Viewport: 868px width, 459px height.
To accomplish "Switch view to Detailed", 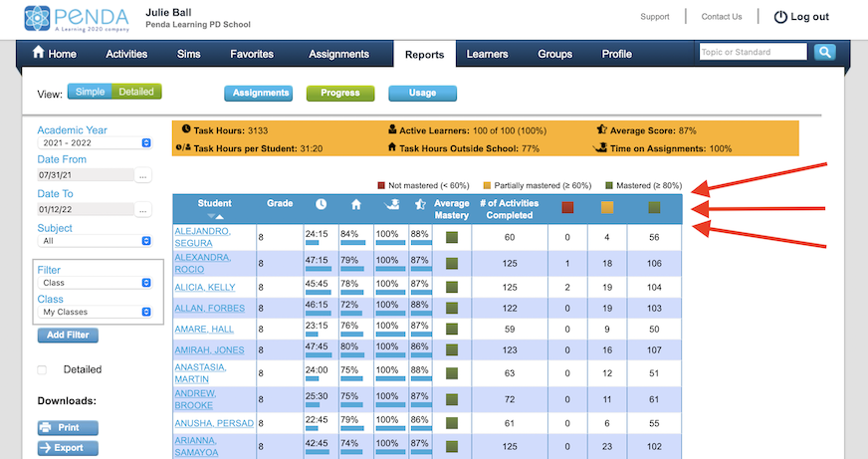I will [x=136, y=92].
